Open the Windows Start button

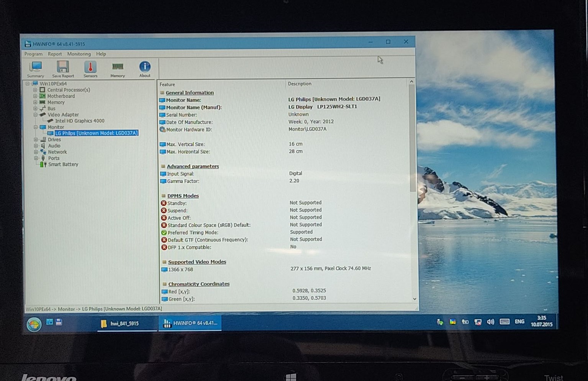click(x=34, y=324)
